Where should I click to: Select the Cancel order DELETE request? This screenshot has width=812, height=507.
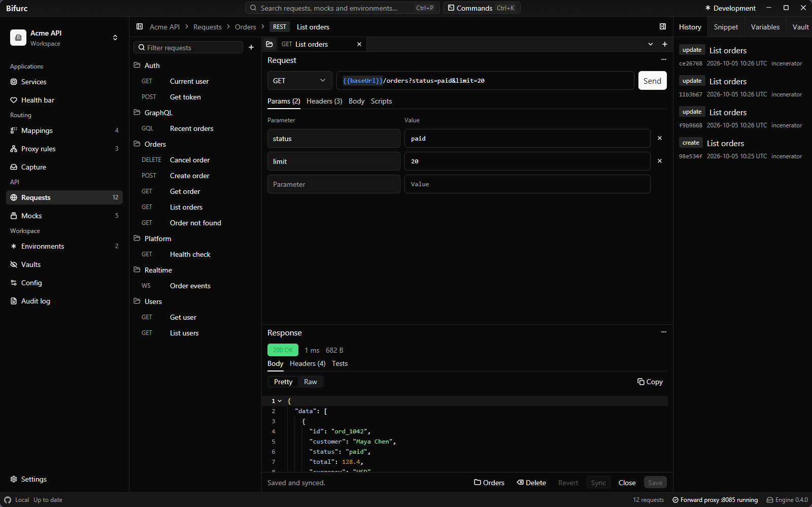coord(195,160)
